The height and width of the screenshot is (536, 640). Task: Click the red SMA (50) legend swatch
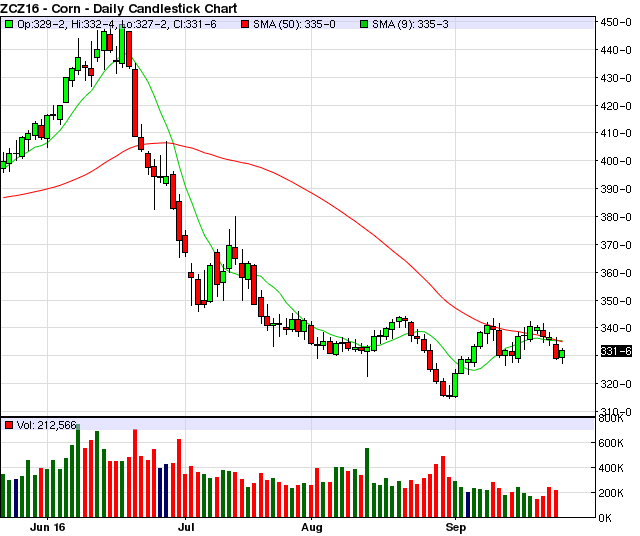pyautogui.click(x=245, y=24)
